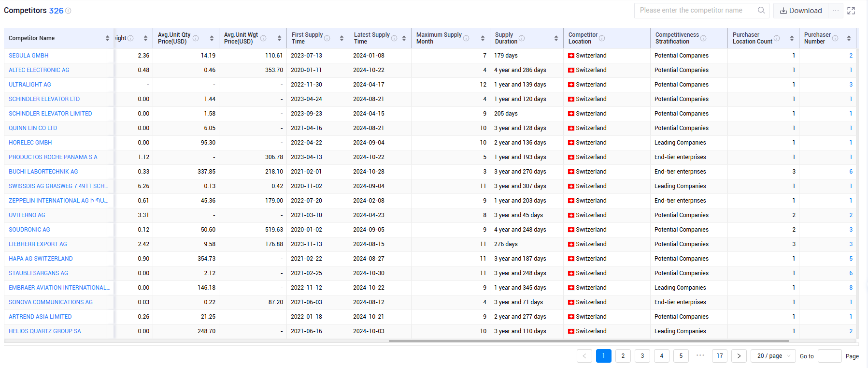Open SEGULA GMBH competitor link
This screenshot has width=868, height=368.
pos(28,56)
